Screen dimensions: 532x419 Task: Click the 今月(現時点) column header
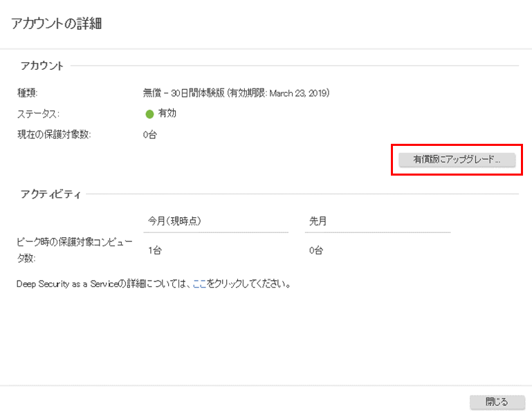coord(174,221)
